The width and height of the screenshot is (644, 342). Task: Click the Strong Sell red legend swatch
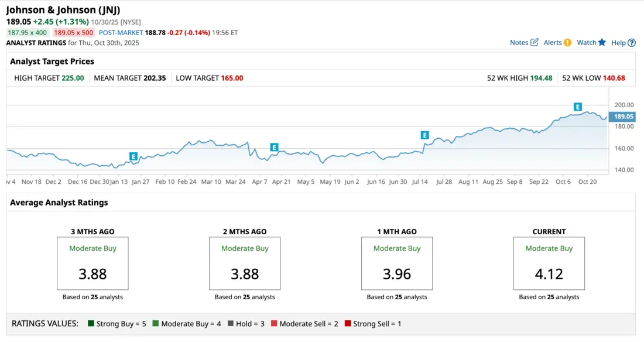tap(348, 323)
